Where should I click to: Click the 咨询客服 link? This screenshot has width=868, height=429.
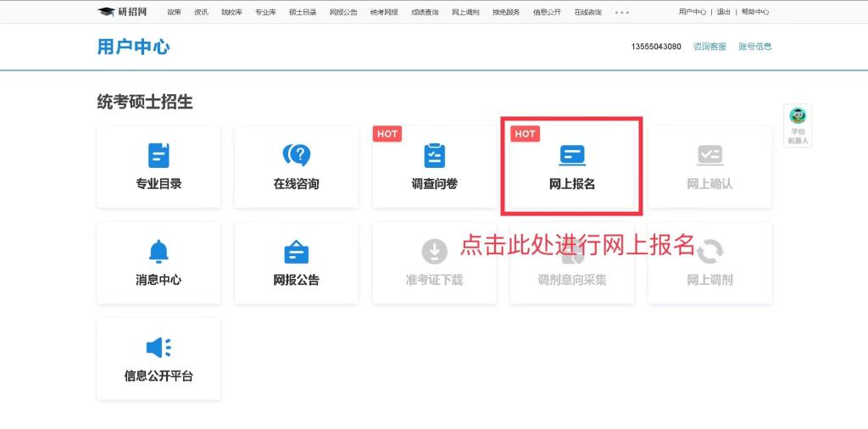pyautogui.click(x=709, y=47)
